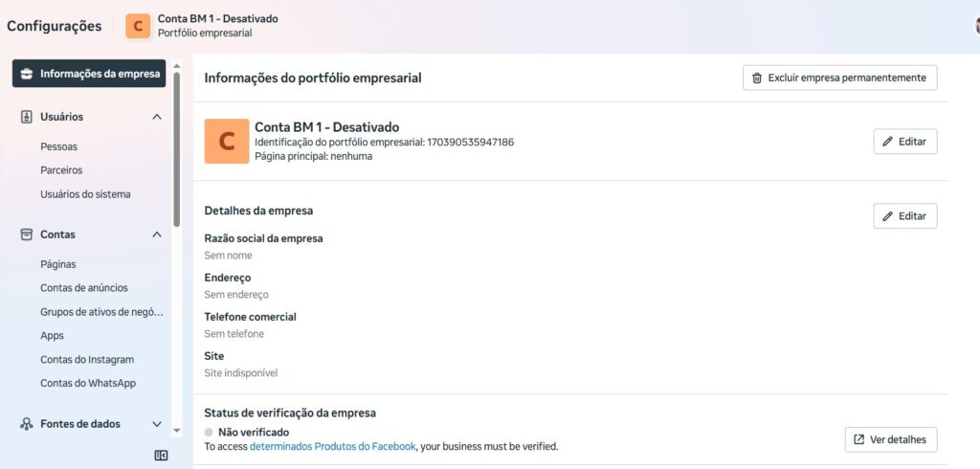Edit the Conta BM 1 portfolio info
980x469 pixels.
click(904, 142)
